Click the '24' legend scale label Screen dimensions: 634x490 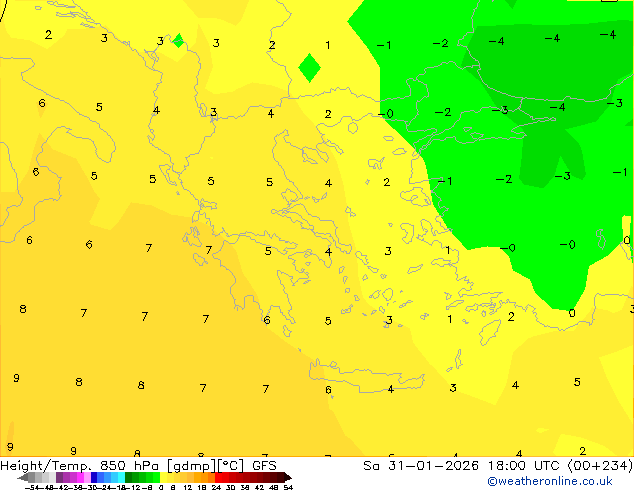[216, 487]
